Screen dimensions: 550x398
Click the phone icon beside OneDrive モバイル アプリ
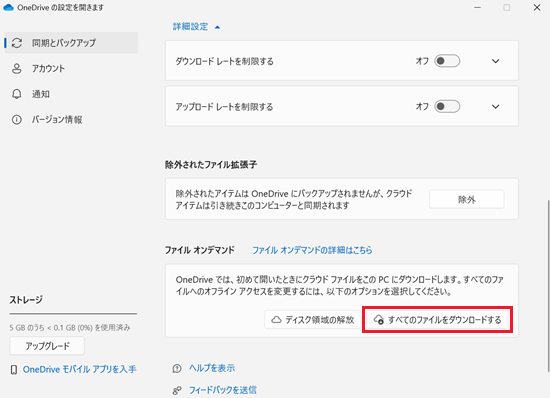click(14, 370)
